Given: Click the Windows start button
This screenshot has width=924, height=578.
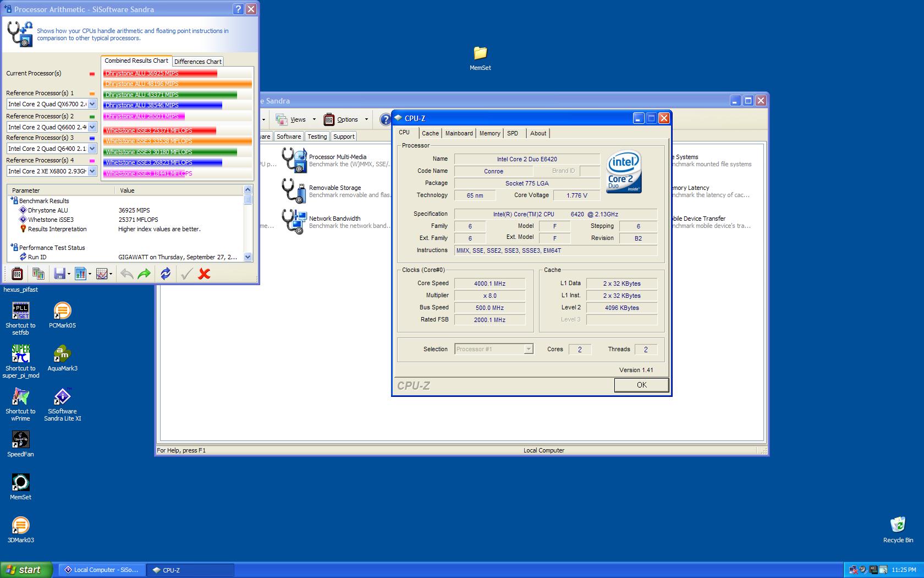Looking at the screenshot, I should (26, 570).
